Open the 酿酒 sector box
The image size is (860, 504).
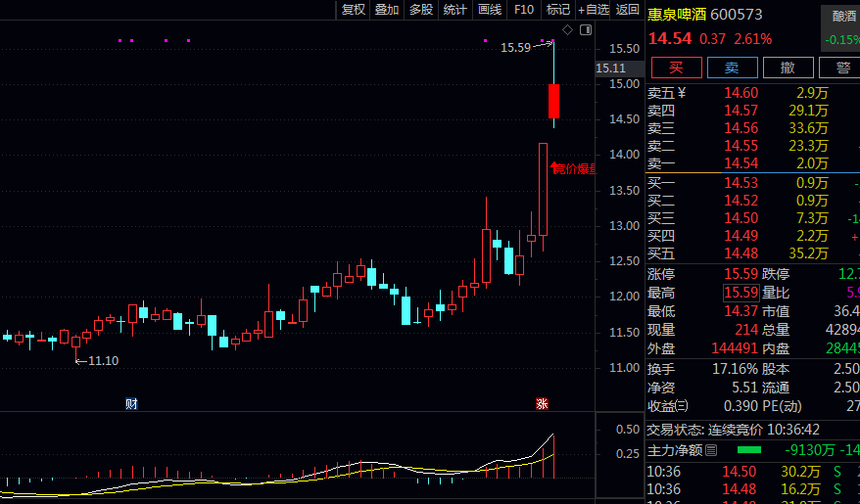pyautogui.click(x=840, y=28)
